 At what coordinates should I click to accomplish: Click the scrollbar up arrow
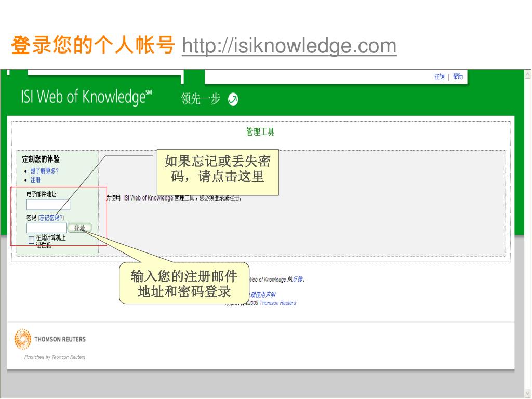click(528, 74)
